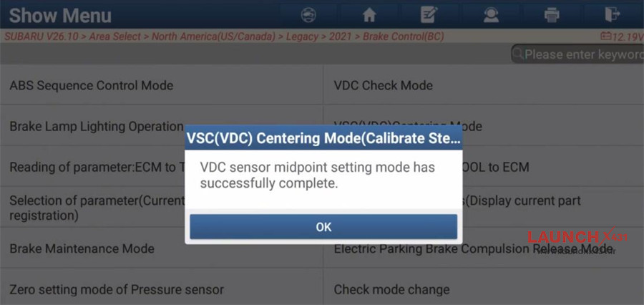This screenshot has width=644, height=305.
Task: Click the remote support headset icon
Action: coord(491,14)
